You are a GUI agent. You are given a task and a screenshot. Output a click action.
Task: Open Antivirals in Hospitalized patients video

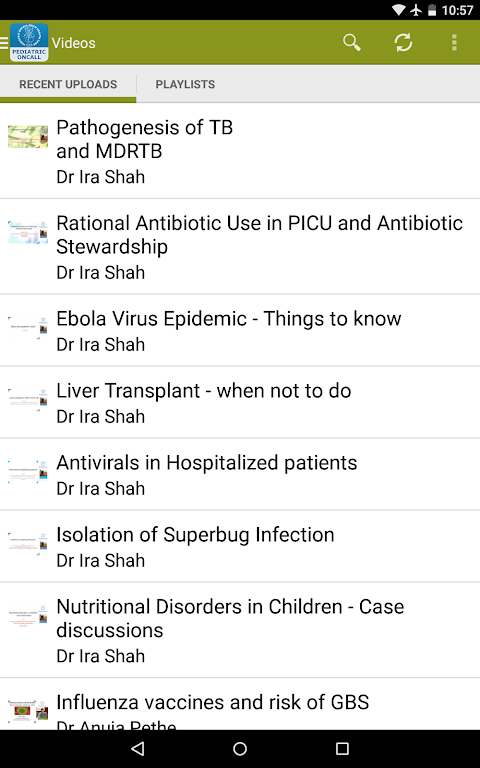240,474
